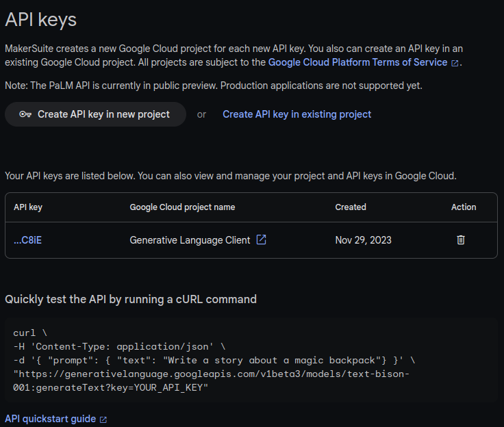Click Google Cloud project name column header
Viewport: 504px width, 427px height.
tap(182, 207)
